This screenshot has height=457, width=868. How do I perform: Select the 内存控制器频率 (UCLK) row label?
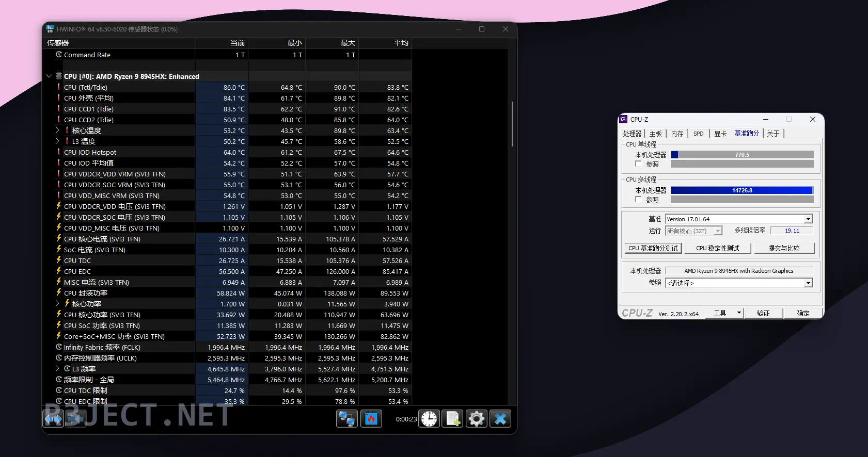tap(100, 358)
